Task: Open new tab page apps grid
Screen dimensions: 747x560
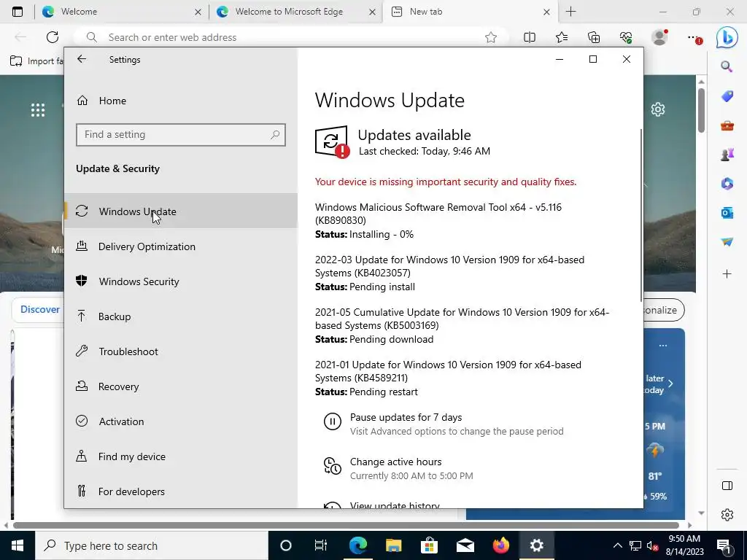Action: click(x=38, y=110)
